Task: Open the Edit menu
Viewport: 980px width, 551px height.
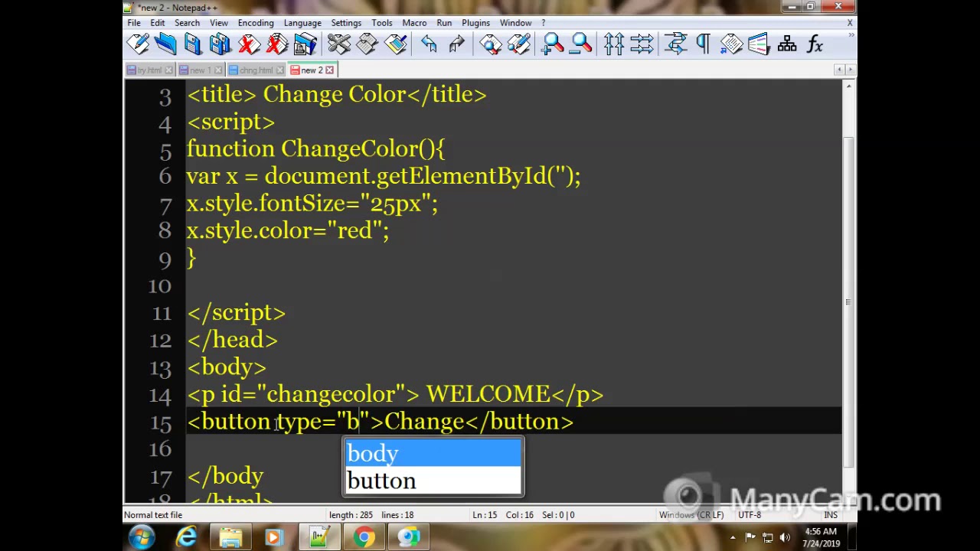Action: pyautogui.click(x=158, y=23)
